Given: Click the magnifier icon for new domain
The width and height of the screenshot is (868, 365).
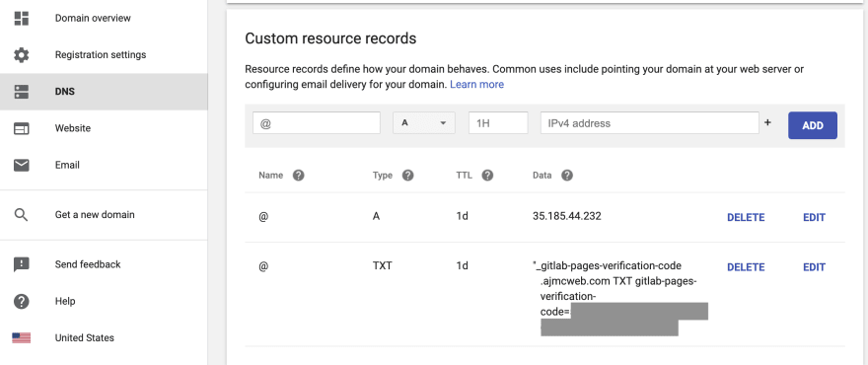Looking at the screenshot, I should (21, 215).
